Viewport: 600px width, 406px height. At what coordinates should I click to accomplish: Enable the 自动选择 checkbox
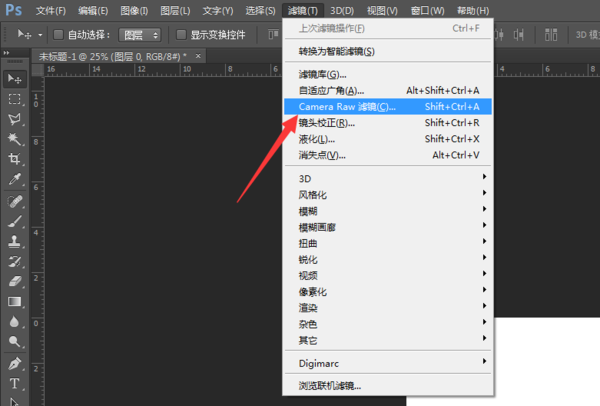coord(58,35)
